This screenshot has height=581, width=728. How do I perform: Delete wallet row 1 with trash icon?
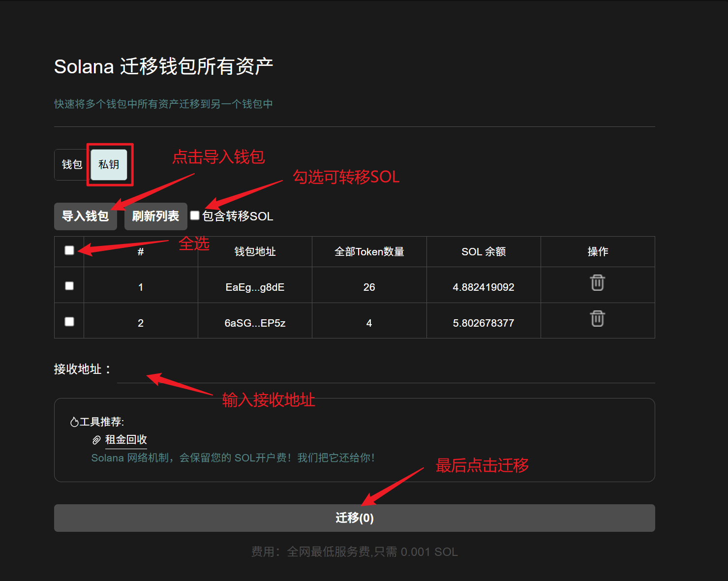[597, 283]
